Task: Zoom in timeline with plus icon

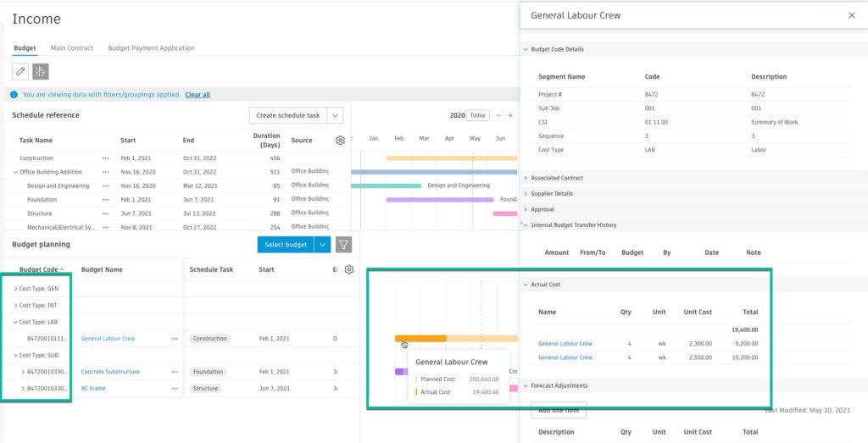Action: click(x=510, y=115)
